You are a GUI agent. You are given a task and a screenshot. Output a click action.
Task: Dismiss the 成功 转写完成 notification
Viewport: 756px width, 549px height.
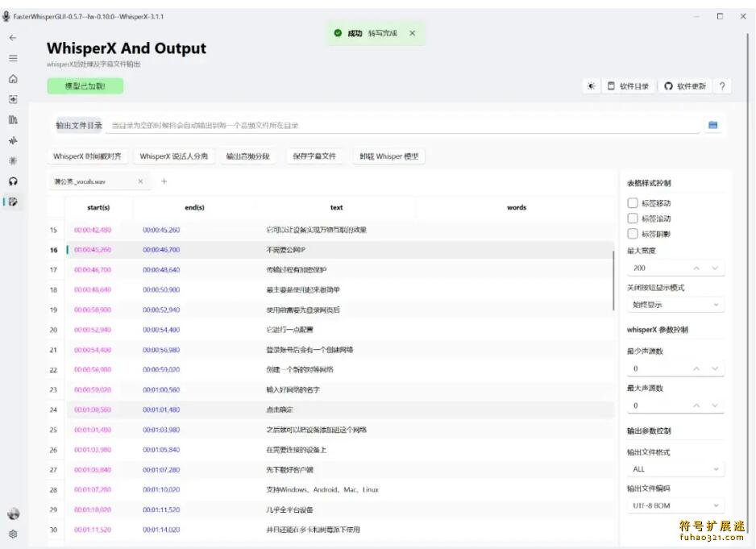tap(412, 33)
